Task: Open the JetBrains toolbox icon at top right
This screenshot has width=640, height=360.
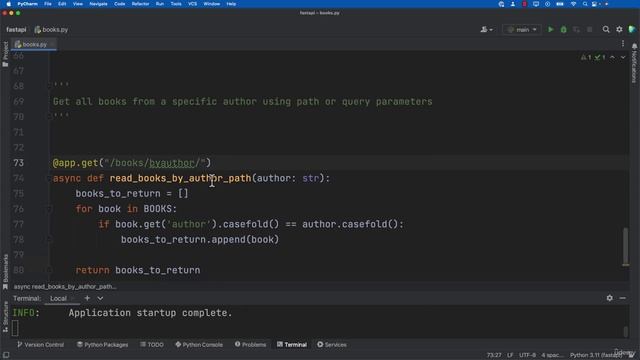Action: point(632,29)
